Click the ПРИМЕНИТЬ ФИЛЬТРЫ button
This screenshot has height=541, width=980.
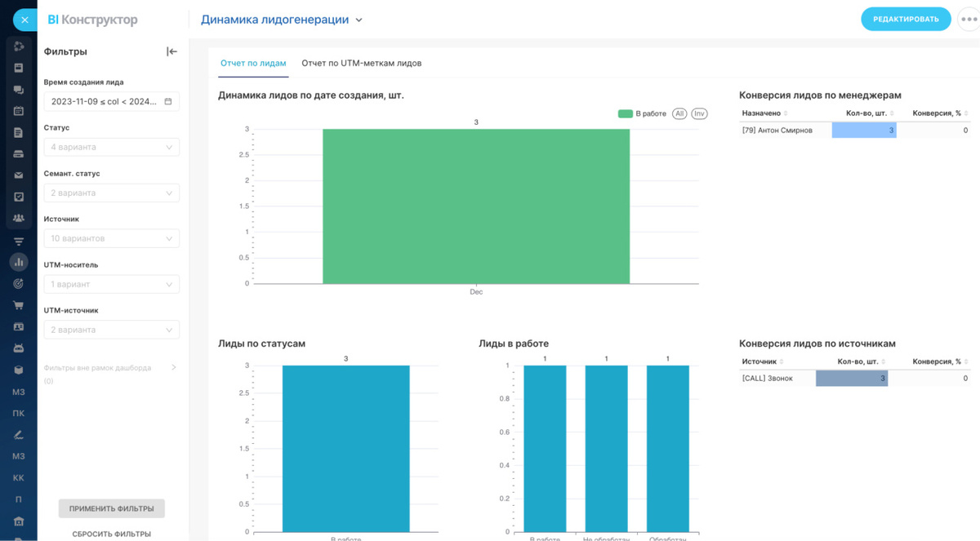coord(112,508)
